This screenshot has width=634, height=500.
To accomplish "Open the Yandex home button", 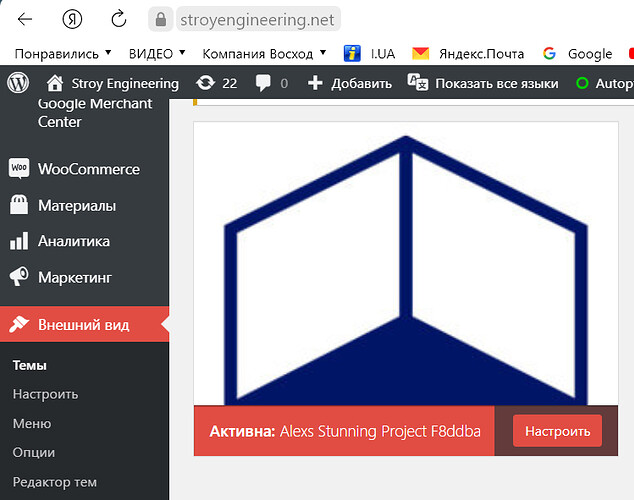I will tap(72, 19).
